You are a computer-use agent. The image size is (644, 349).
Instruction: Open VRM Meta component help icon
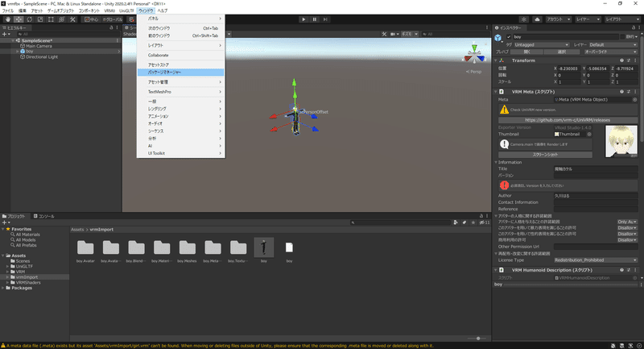click(621, 92)
